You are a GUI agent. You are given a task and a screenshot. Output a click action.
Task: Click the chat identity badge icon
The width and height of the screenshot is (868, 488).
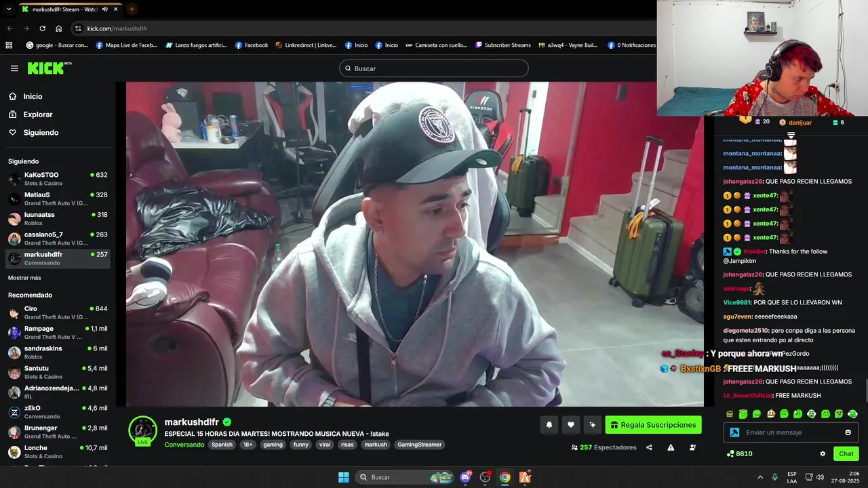point(734,432)
